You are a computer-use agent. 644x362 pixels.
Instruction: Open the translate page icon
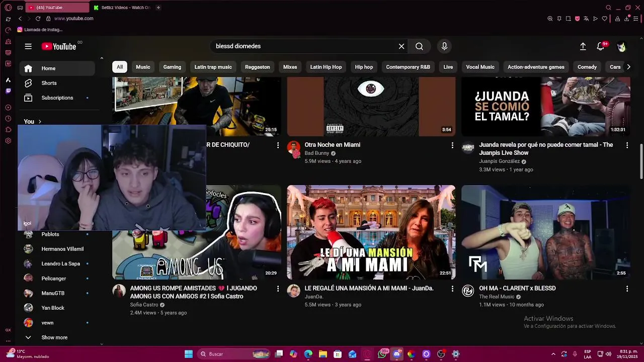pyautogui.click(x=586, y=19)
